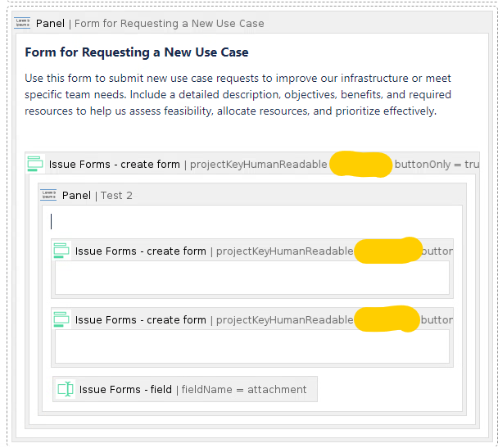The width and height of the screenshot is (498, 448).
Task: Click the buttonOnly parameter of top form
Action: point(437,164)
